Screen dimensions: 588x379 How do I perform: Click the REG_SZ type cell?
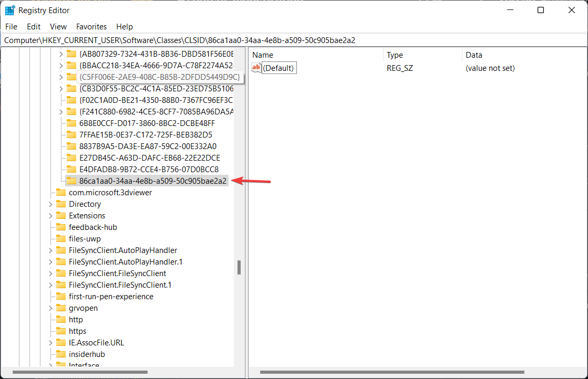[x=400, y=68]
